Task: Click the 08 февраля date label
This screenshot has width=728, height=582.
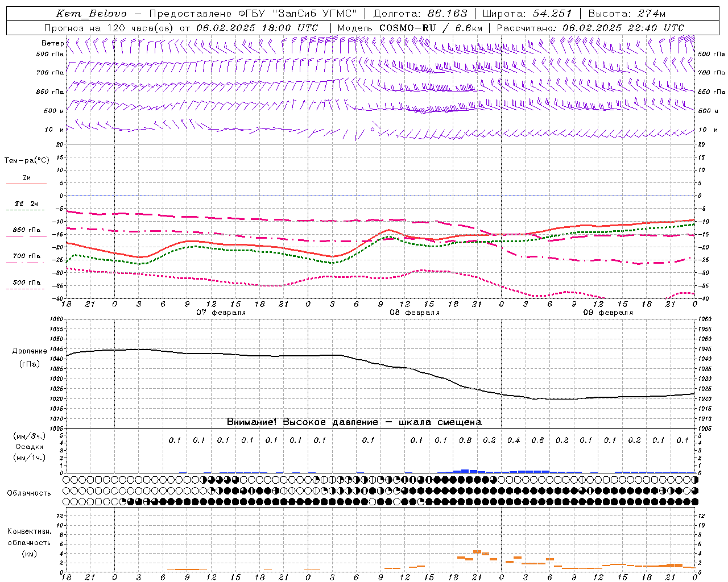Action: (415, 313)
